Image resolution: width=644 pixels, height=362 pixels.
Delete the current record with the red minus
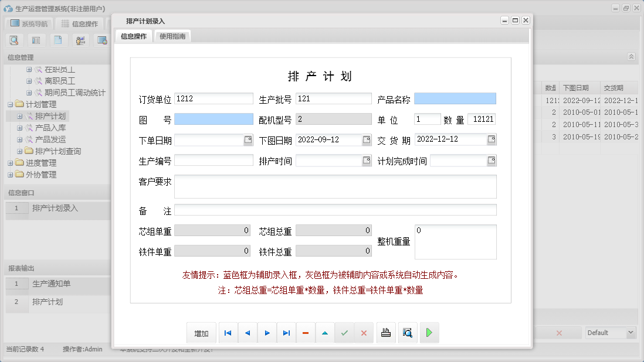(306, 332)
